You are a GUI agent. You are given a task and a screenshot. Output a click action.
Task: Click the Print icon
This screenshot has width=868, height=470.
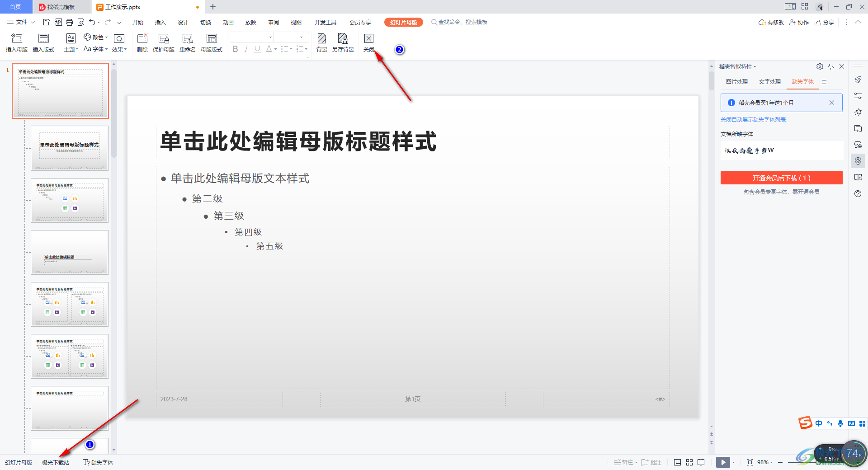click(69, 22)
